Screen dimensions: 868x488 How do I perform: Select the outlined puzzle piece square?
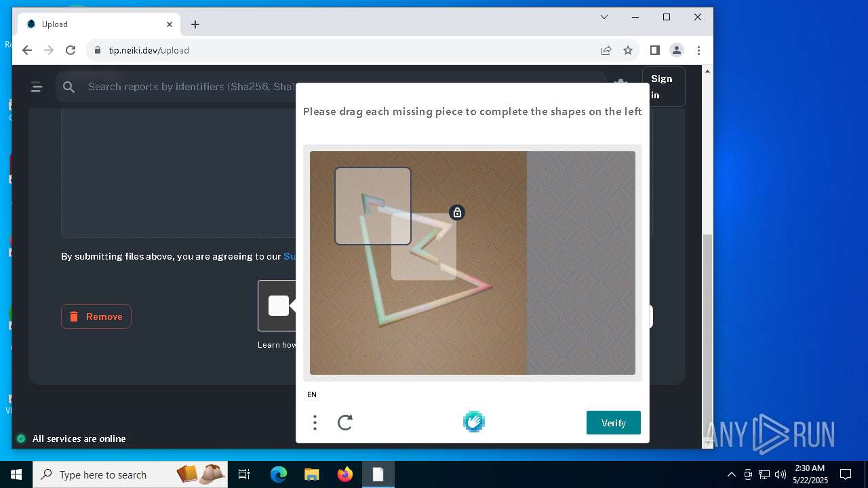pyautogui.click(x=373, y=206)
